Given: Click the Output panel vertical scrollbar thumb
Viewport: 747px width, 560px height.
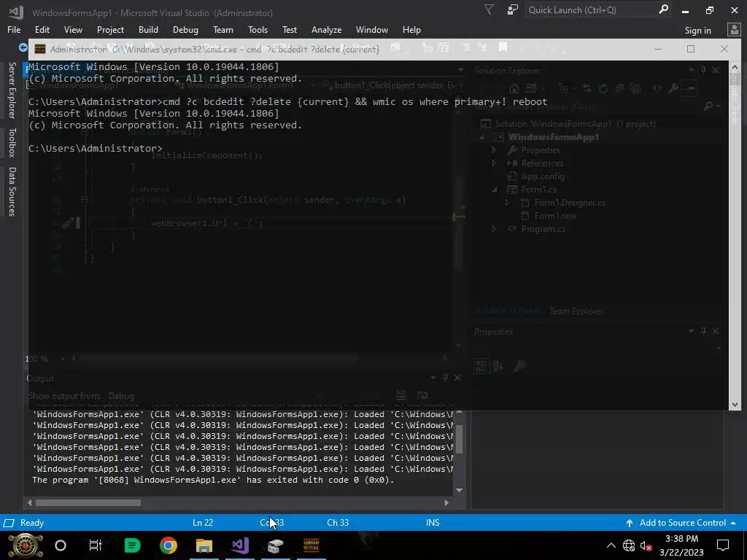Looking at the screenshot, I should coord(460,438).
